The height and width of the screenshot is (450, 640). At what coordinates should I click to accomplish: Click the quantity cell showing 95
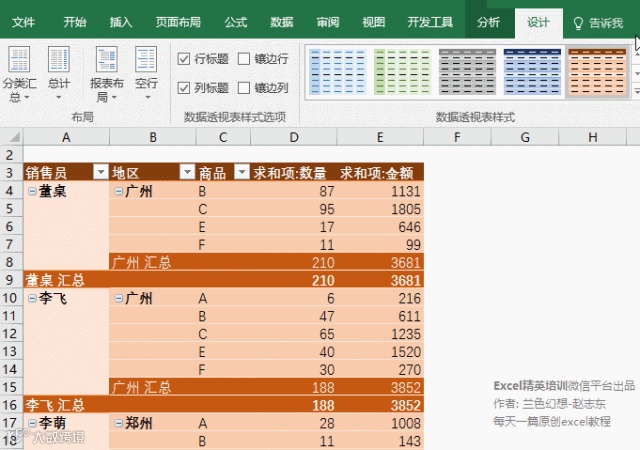[293, 209]
